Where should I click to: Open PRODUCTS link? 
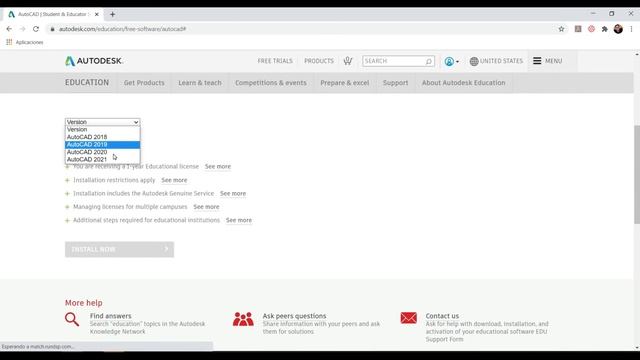click(x=319, y=61)
